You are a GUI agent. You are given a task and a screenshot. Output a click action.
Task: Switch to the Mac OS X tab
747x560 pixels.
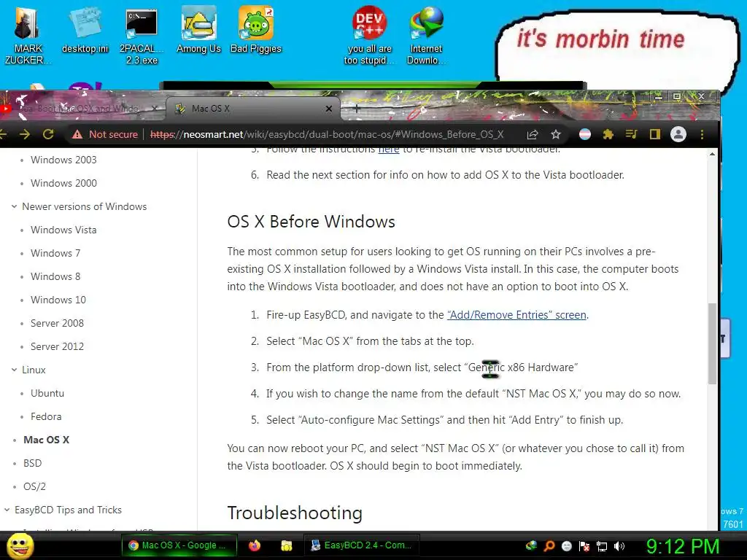pos(252,109)
